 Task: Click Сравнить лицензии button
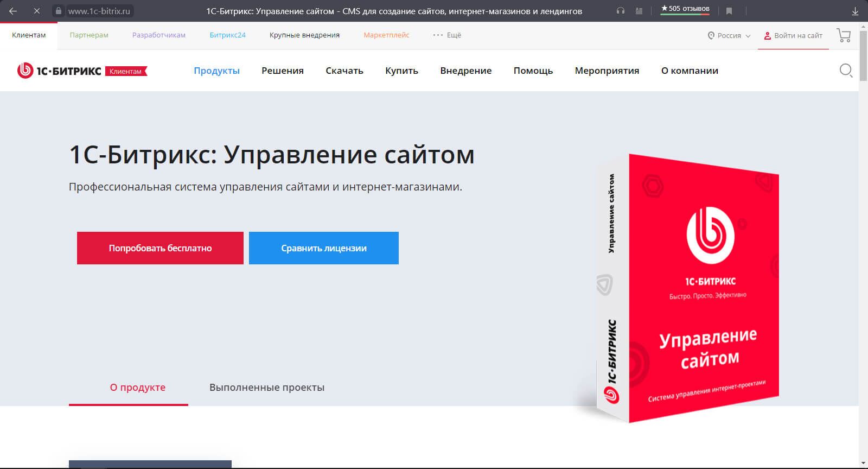324,248
